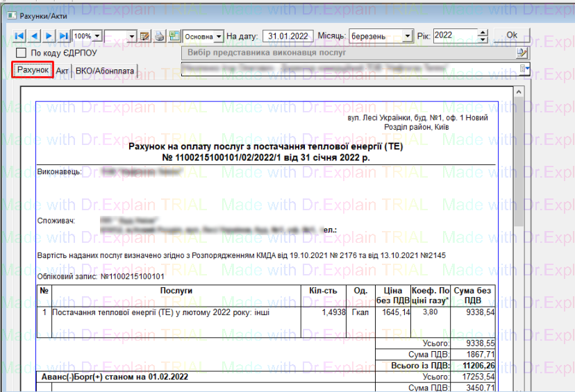Click the export spreadsheet icon
Image resolution: width=575 pixels, height=392 pixels.
tap(174, 35)
